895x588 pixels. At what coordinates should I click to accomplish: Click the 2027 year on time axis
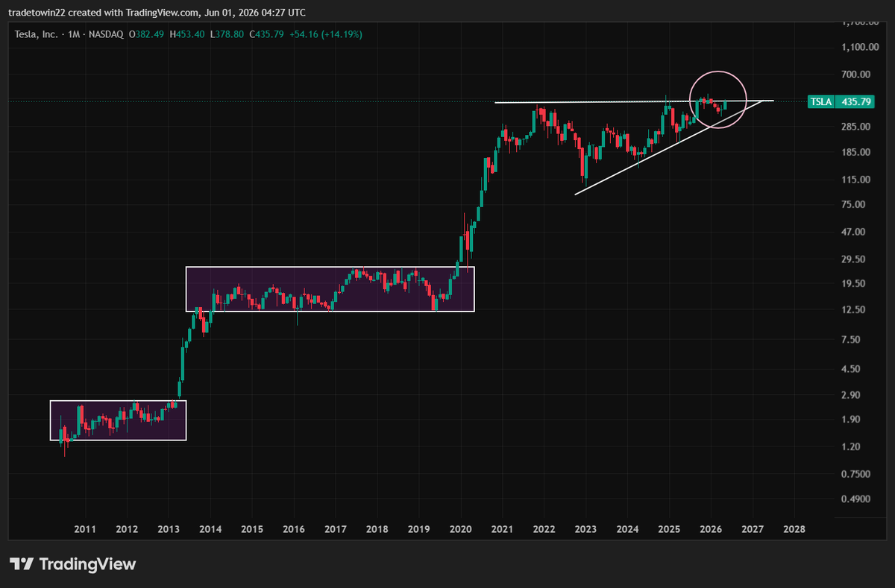pos(753,528)
